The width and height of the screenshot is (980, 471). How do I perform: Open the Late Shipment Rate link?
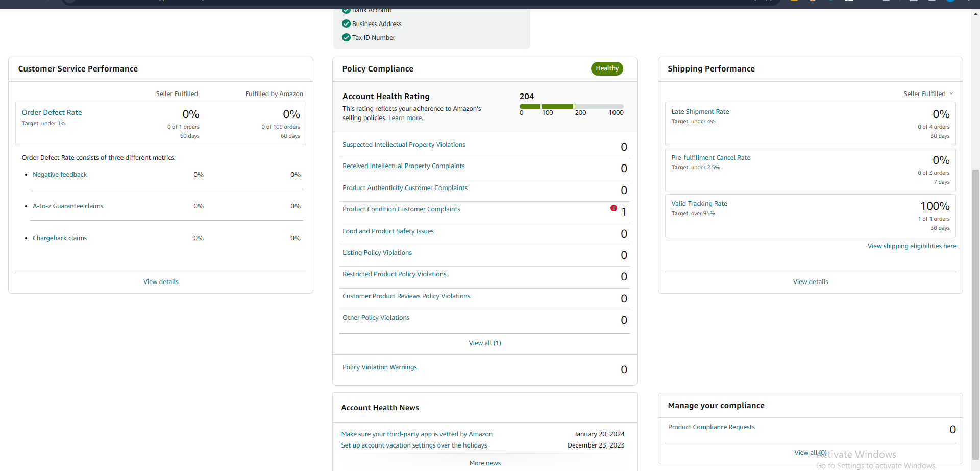pyautogui.click(x=700, y=112)
